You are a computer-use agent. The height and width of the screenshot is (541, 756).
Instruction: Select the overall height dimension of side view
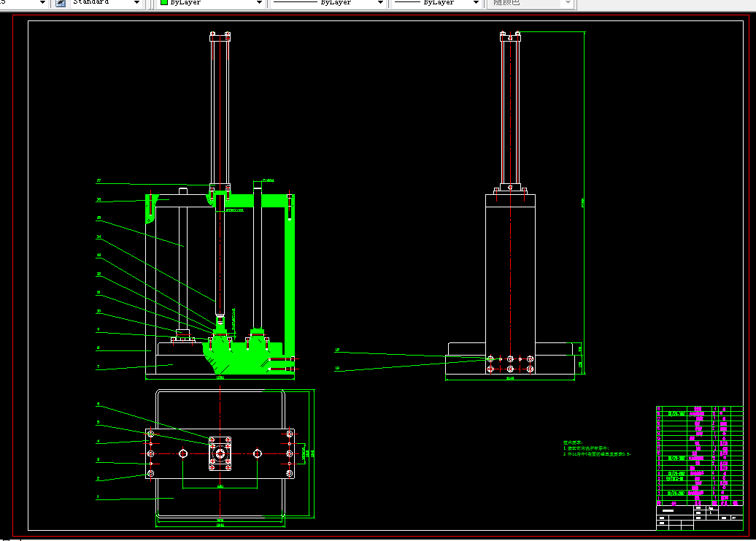583,202
